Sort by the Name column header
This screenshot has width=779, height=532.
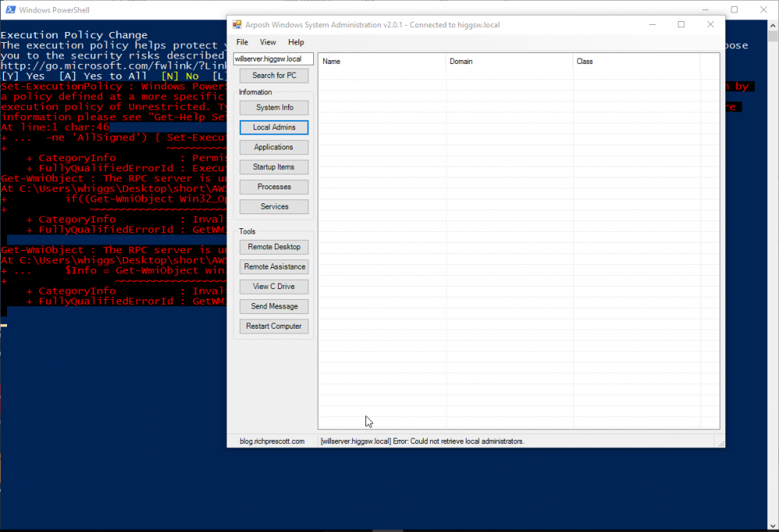point(382,61)
